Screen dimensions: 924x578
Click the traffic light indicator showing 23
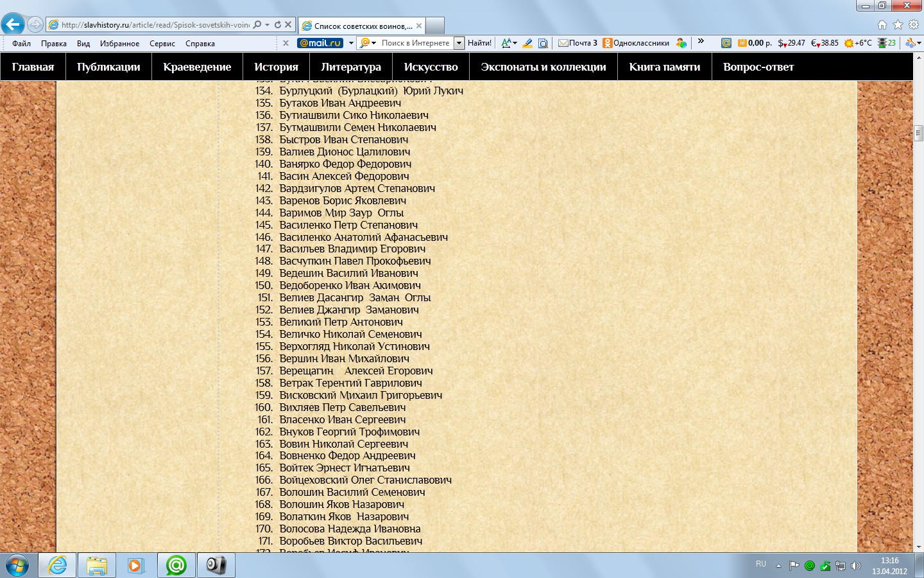tap(886, 43)
